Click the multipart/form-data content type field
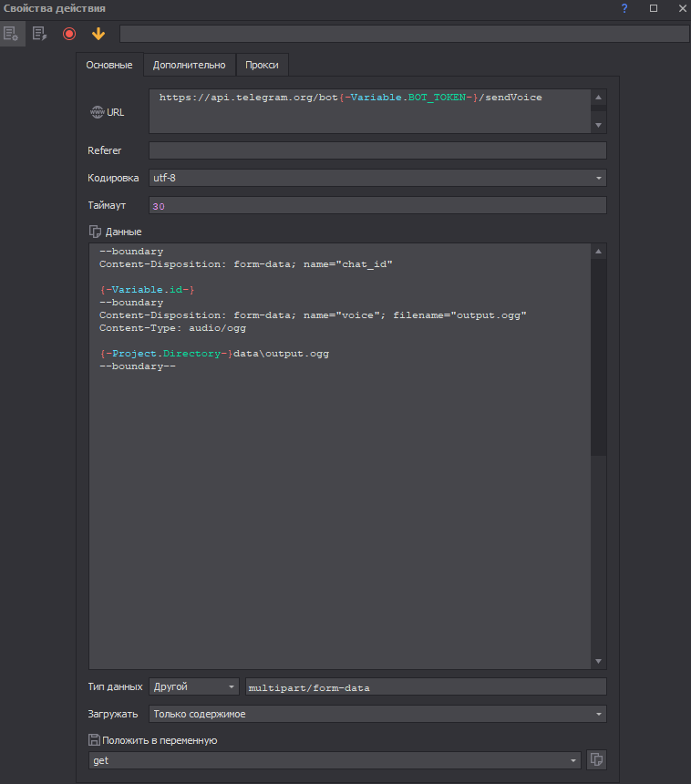 click(x=427, y=686)
